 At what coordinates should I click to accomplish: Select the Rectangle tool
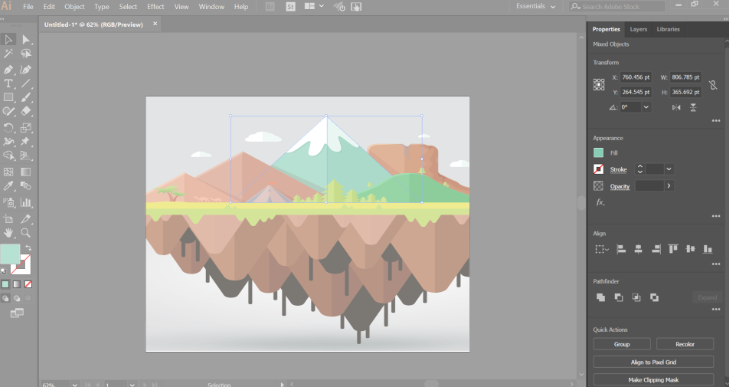[x=8, y=97]
